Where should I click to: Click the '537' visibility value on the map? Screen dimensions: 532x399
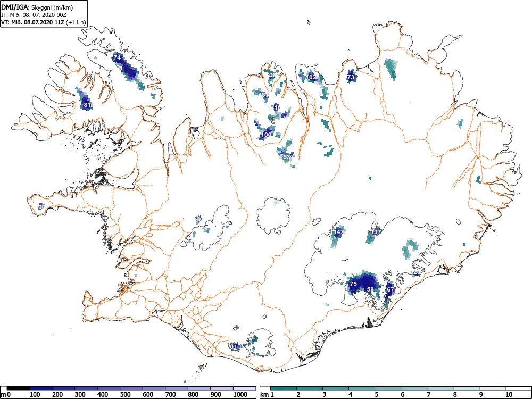pyautogui.click(x=287, y=157)
